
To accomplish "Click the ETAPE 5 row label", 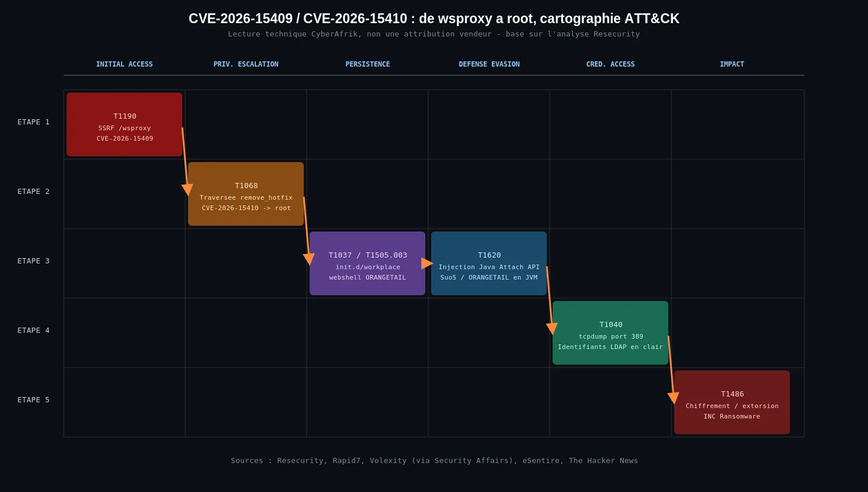I will click(34, 400).
